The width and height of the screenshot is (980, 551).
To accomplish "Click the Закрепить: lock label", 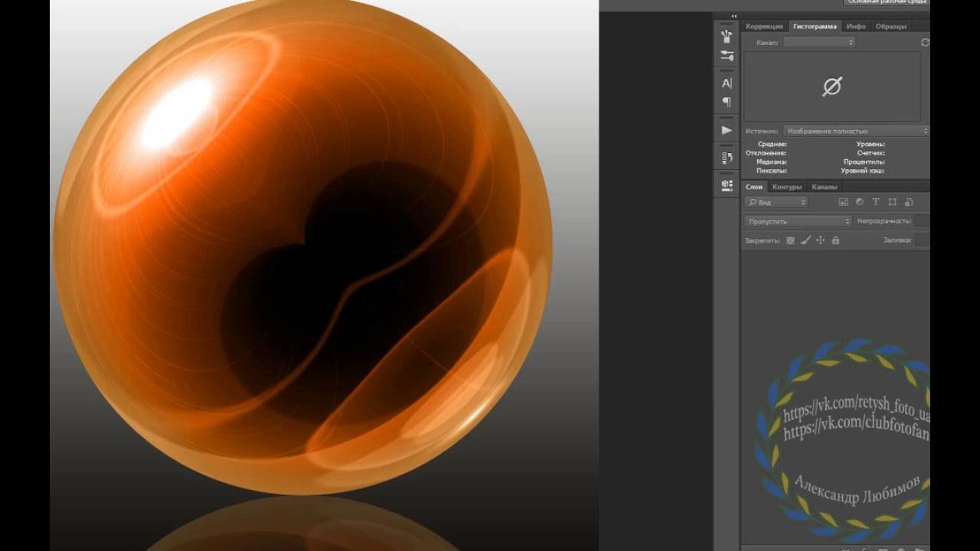I will pyautogui.click(x=762, y=240).
